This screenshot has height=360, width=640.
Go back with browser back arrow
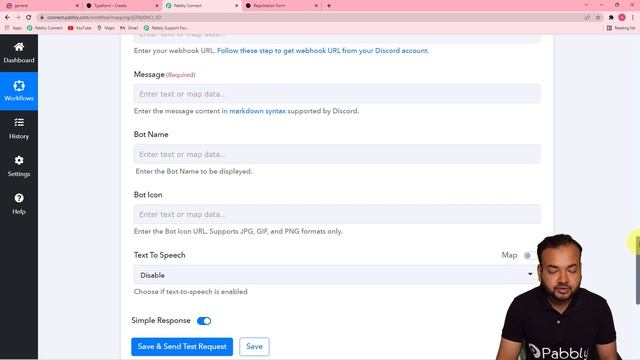[x=7, y=18]
